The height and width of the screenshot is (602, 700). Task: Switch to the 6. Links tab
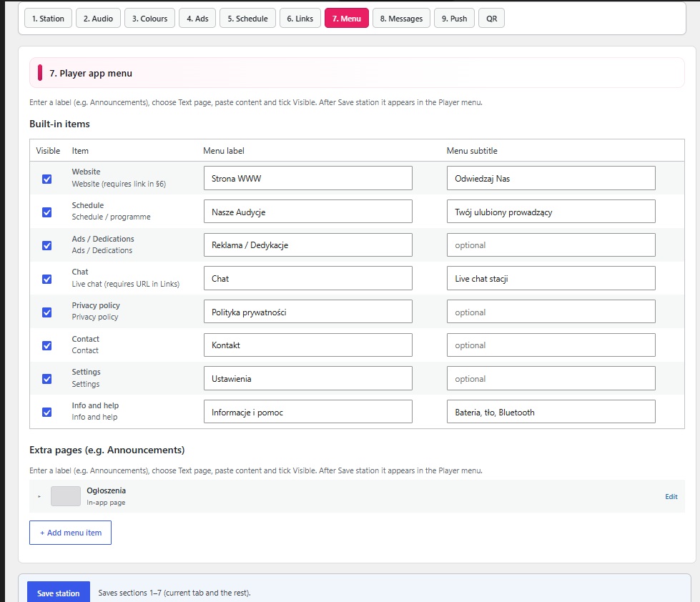pyautogui.click(x=300, y=19)
